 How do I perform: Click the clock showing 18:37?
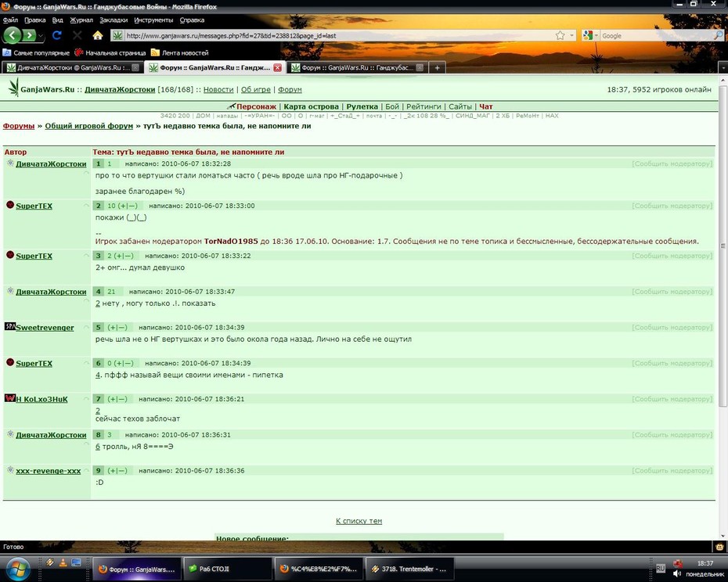(x=705, y=563)
